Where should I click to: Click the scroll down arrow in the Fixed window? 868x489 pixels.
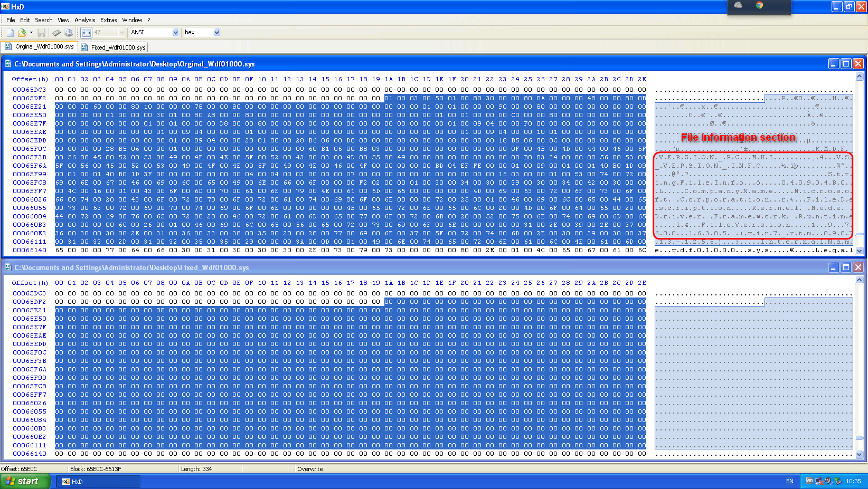tap(859, 454)
